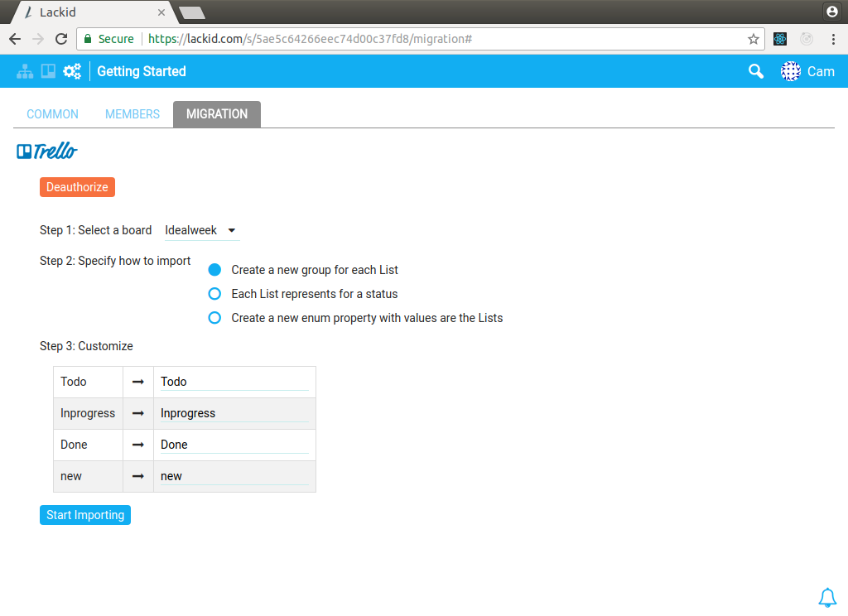Reload the page
The height and width of the screenshot is (616, 848).
coord(61,39)
